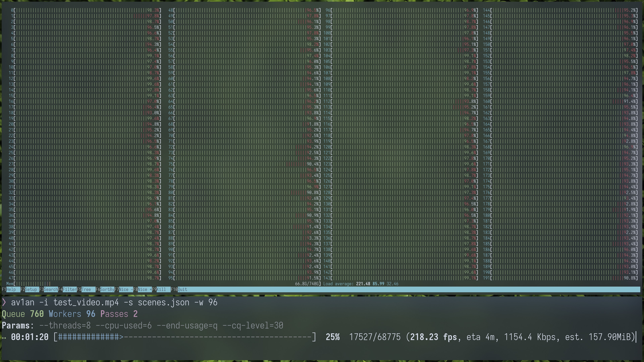Click the est. 157.90MiB size
Screen dimensions: 644x362
[x=598, y=337]
